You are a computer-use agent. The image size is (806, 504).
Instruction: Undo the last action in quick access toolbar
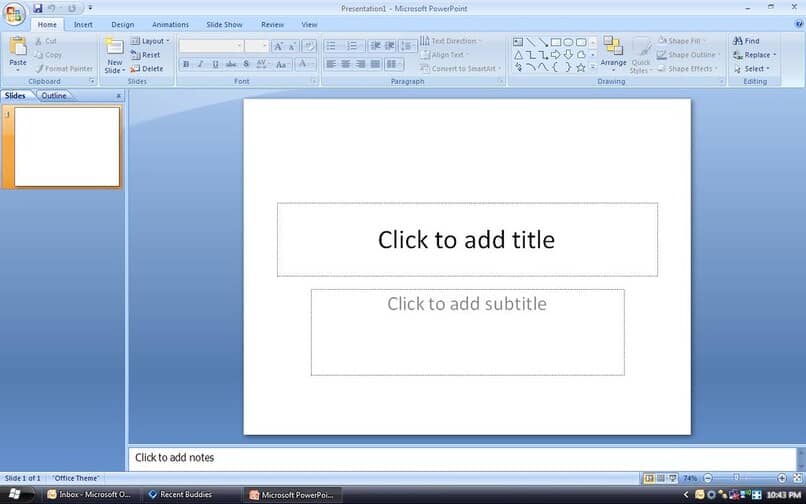[51, 8]
